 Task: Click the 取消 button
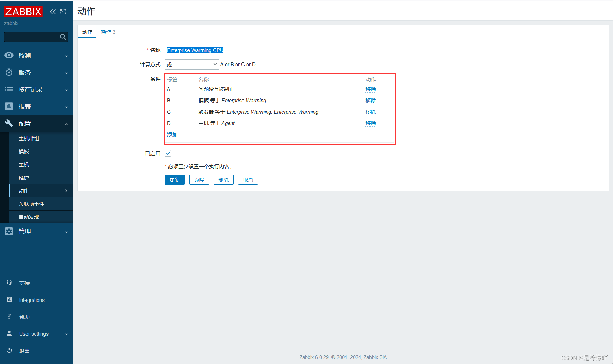point(248,180)
